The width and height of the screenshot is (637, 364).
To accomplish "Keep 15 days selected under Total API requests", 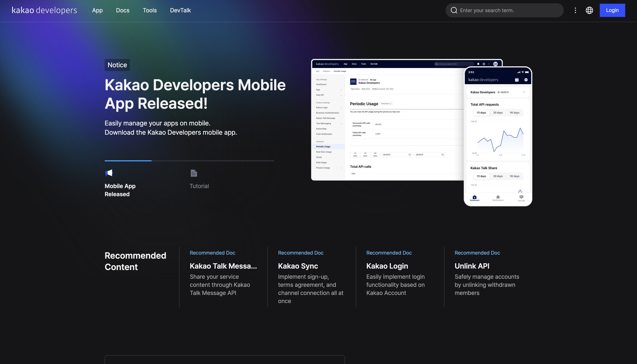I will [481, 113].
